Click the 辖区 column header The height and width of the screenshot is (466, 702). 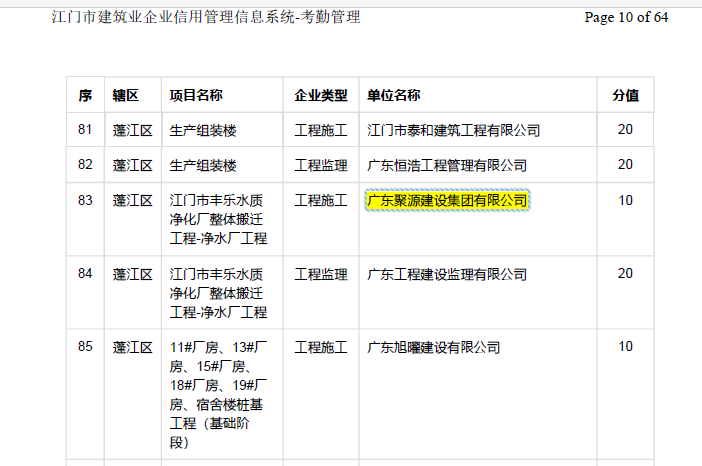pos(125,95)
